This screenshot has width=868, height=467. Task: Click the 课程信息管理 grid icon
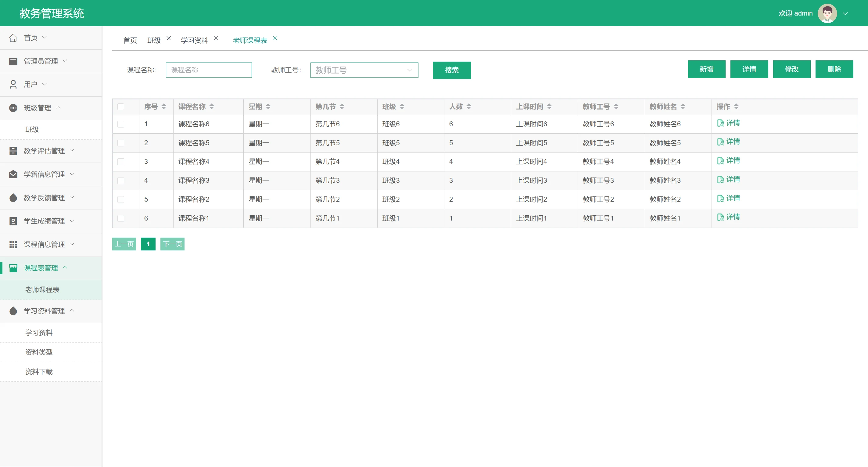[x=13, y=245]
